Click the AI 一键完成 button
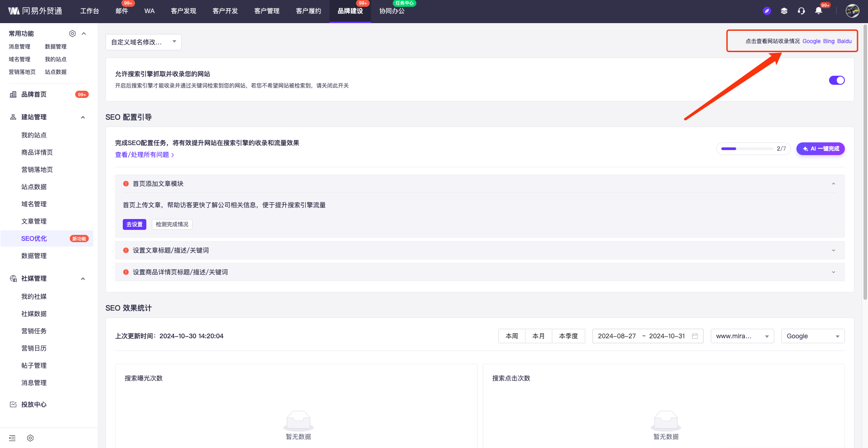868x448 pixels. 820,149
